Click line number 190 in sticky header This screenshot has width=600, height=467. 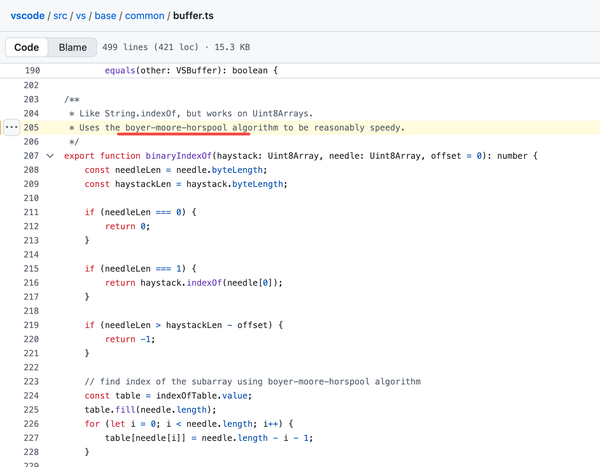pyautogui.click(x=33, y=70)
